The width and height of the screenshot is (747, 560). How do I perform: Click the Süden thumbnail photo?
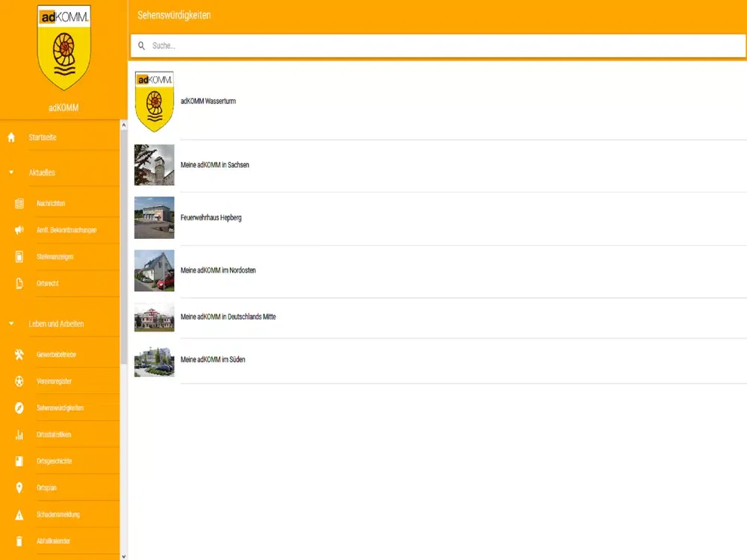click(155, 360)
